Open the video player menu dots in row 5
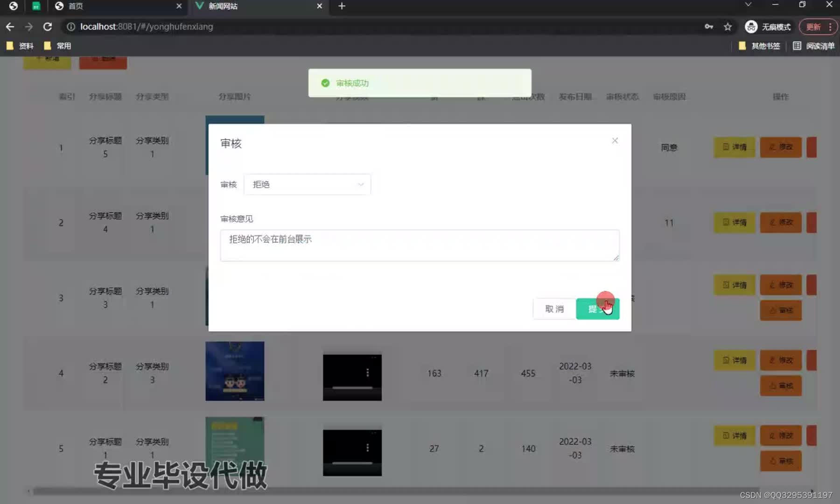 [x=368, y=448]
